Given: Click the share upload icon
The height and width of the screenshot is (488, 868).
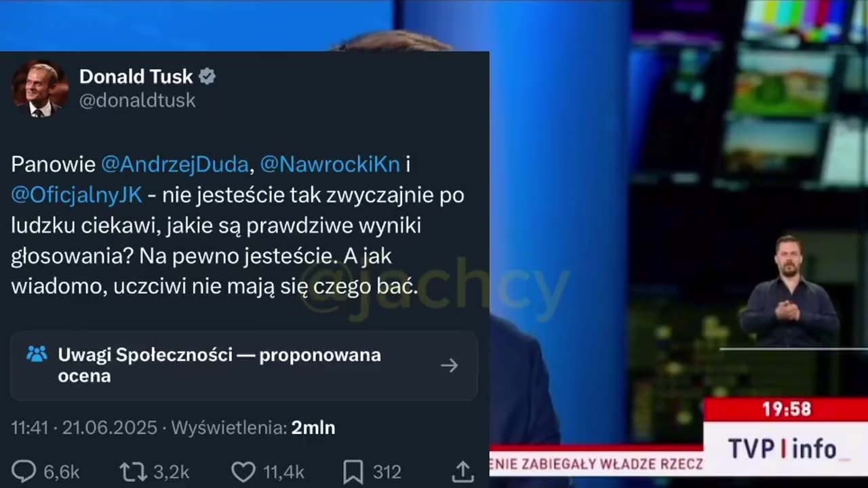Looking at the screenshot, I should pos(462,471).
